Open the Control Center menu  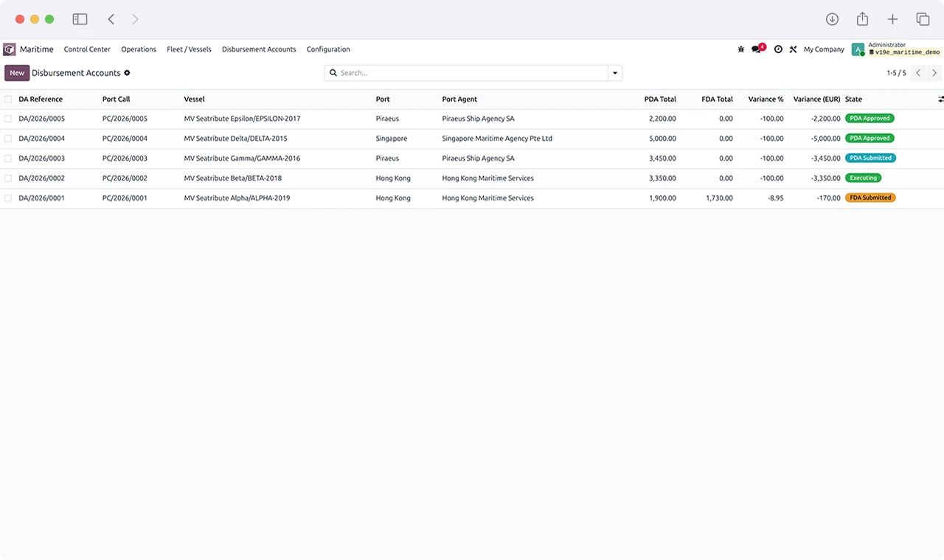pos(87,49)
